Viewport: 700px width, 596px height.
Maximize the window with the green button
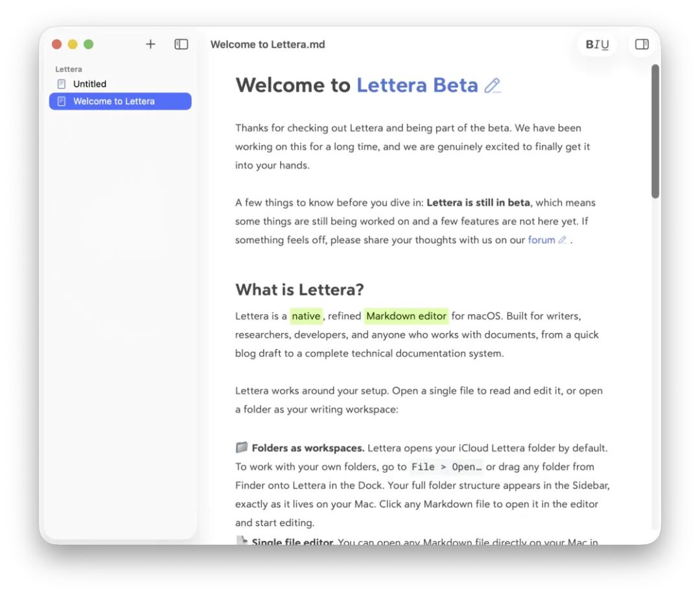[x=89, y=44]
